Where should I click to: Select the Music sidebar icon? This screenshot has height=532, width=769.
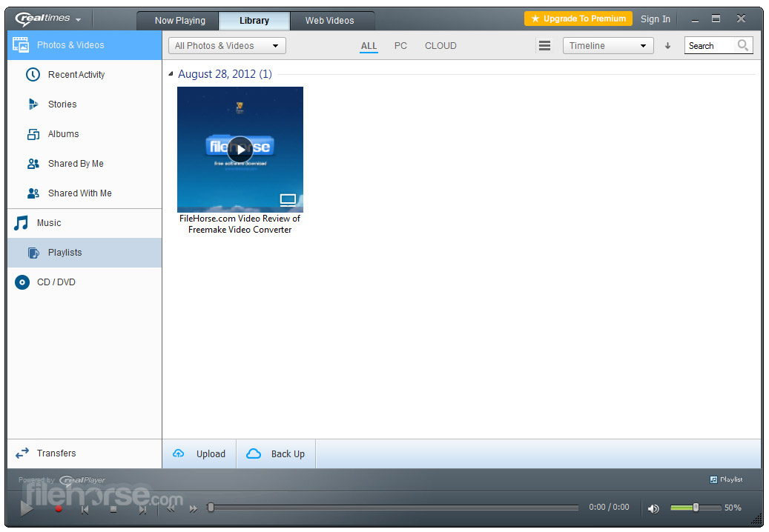tap(22, 223)
